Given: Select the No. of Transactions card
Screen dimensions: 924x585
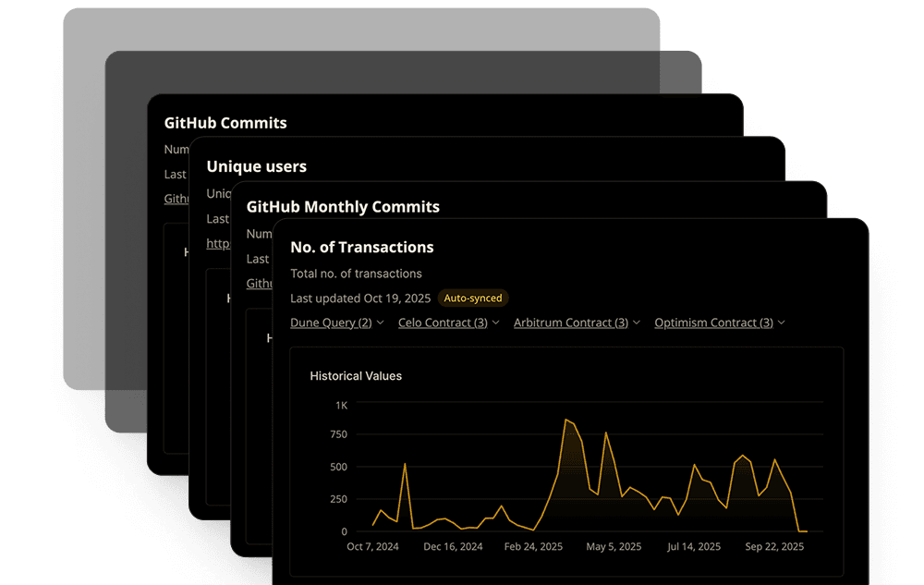Looking at the screenshot, I should [362, 247].
